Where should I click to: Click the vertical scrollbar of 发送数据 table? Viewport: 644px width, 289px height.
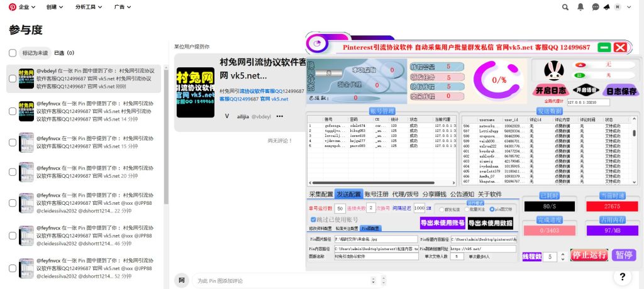click(x=634, y=133)
